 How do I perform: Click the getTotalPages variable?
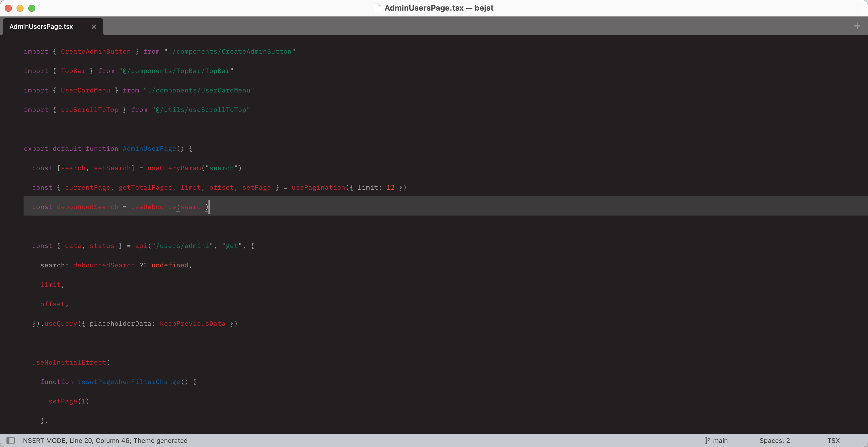pos(145,188)
